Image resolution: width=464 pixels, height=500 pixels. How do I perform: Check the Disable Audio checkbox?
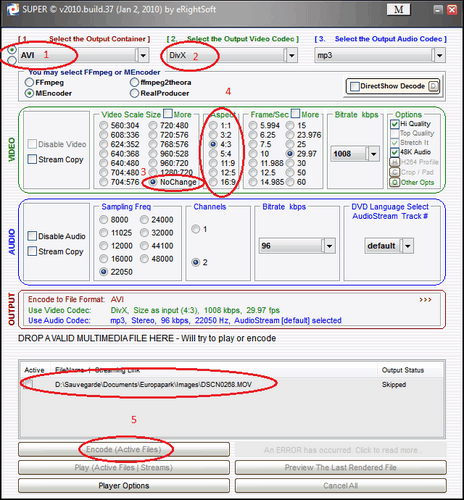pos(32,236)
